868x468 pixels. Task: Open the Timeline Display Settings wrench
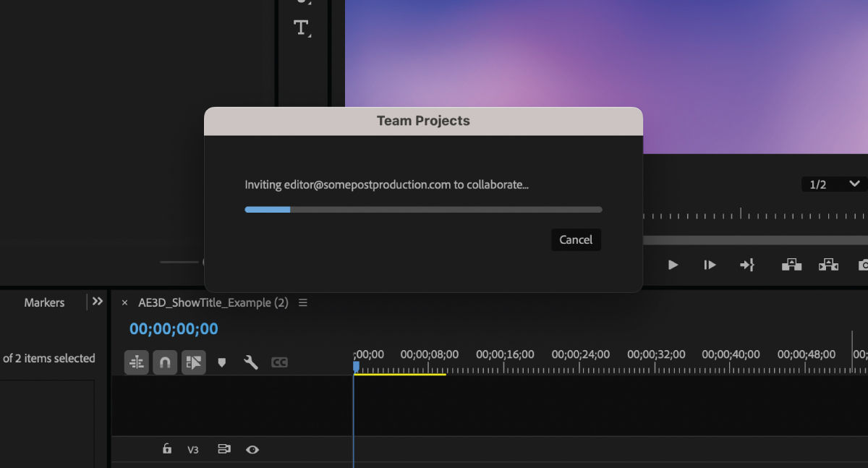250,362
